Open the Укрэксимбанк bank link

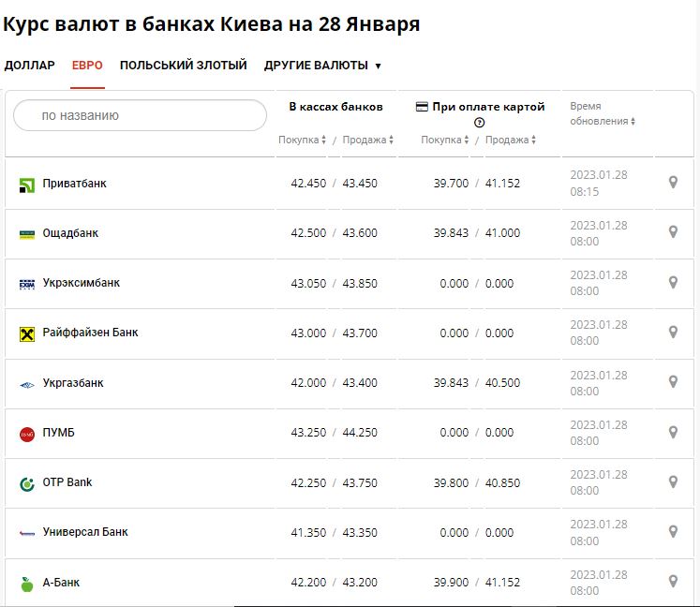tap(82, 283)
